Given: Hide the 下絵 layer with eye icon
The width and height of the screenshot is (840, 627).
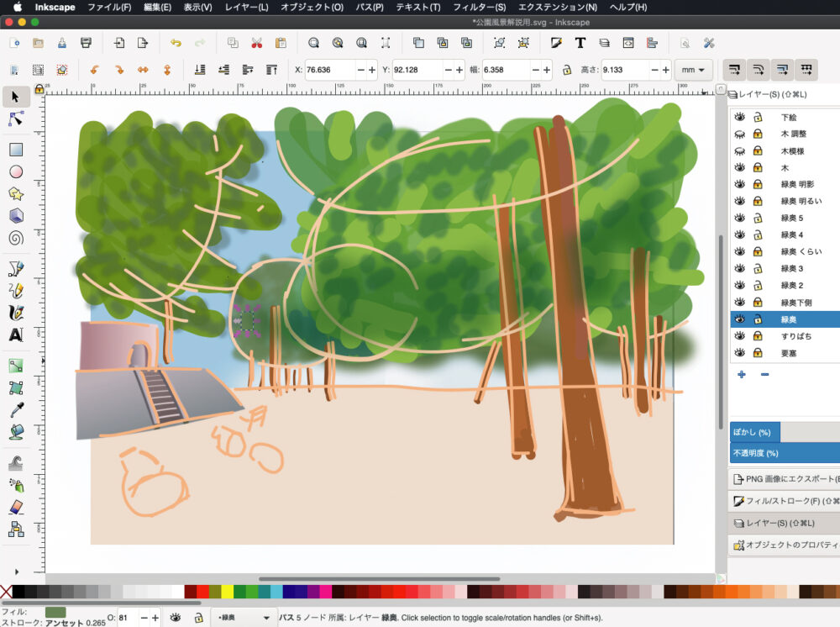Looking at the screenshot, I should (x=740, y=118).
